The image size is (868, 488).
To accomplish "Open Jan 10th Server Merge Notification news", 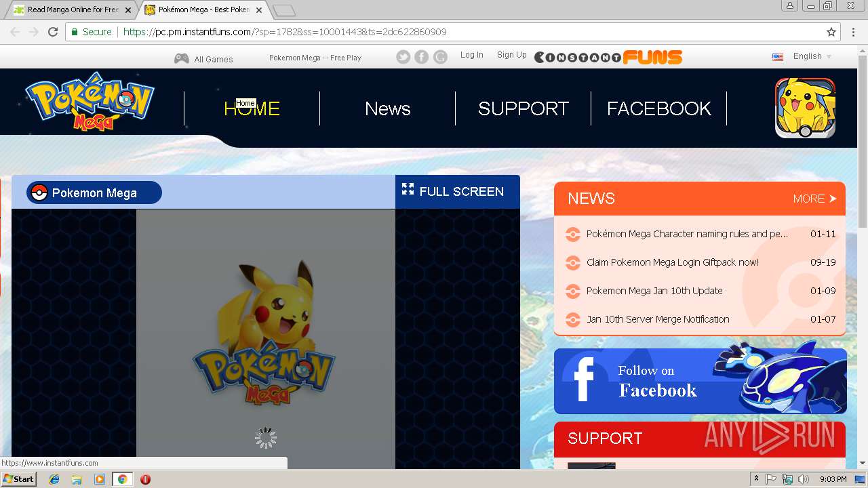I will click(x=658, y=319).
